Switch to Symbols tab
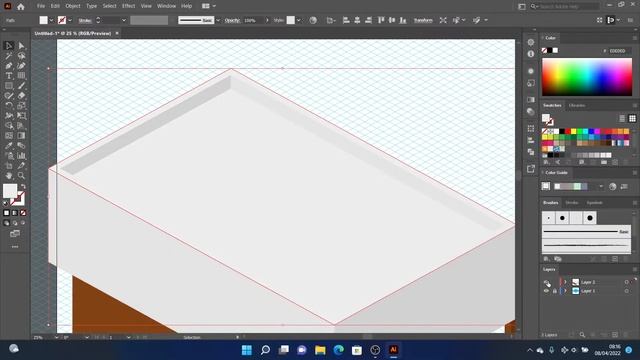 point(594,202)
